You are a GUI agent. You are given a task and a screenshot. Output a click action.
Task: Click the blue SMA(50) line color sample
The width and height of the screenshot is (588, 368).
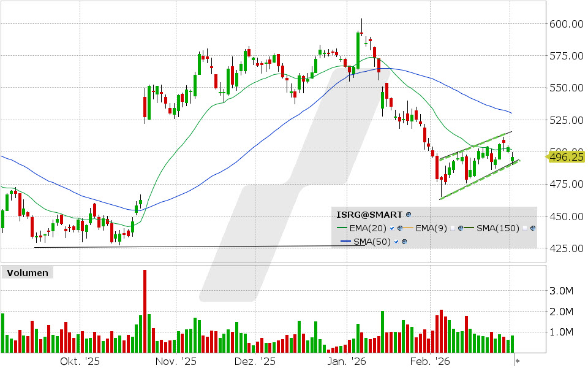point(344,242)
